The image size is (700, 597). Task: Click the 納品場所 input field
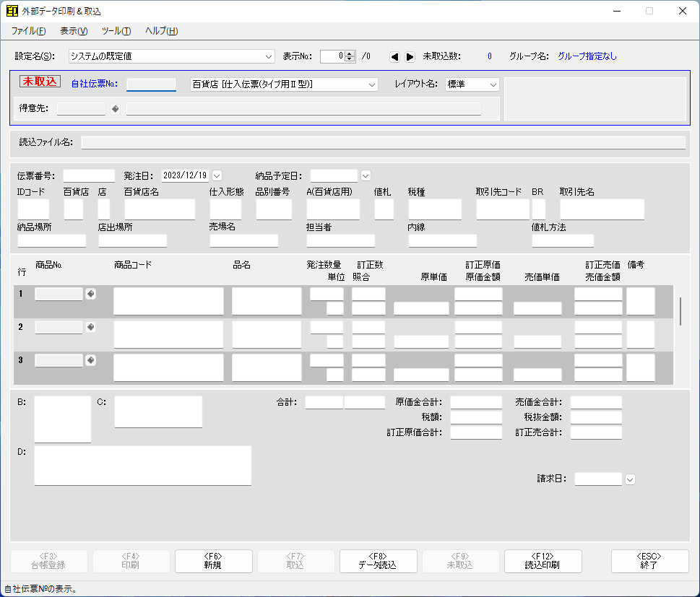coord(52,241)
